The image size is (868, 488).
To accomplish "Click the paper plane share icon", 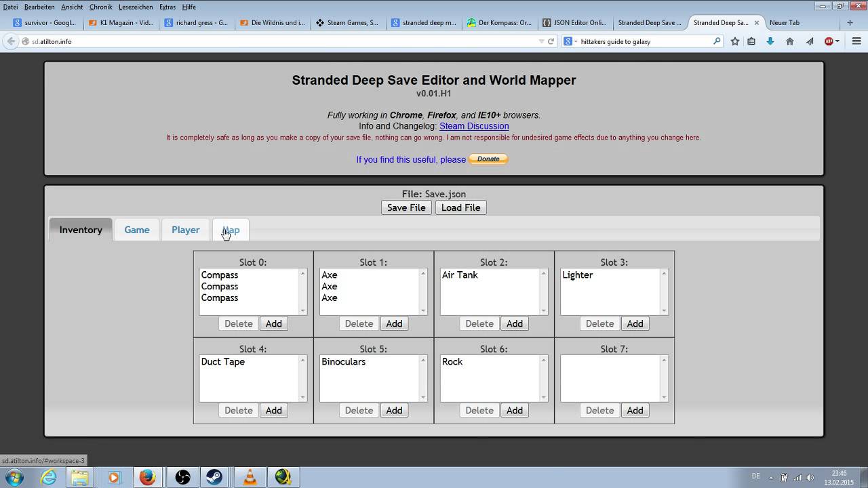I will coord(810,41).
